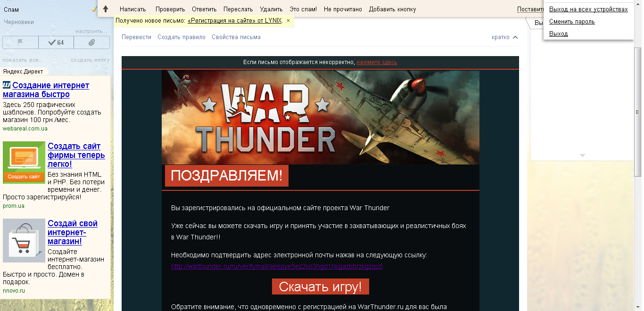The height and width of the screenshot is (311, 644).
Task: Filter mail with attachments paperclip icon
Action: [92, 42]
